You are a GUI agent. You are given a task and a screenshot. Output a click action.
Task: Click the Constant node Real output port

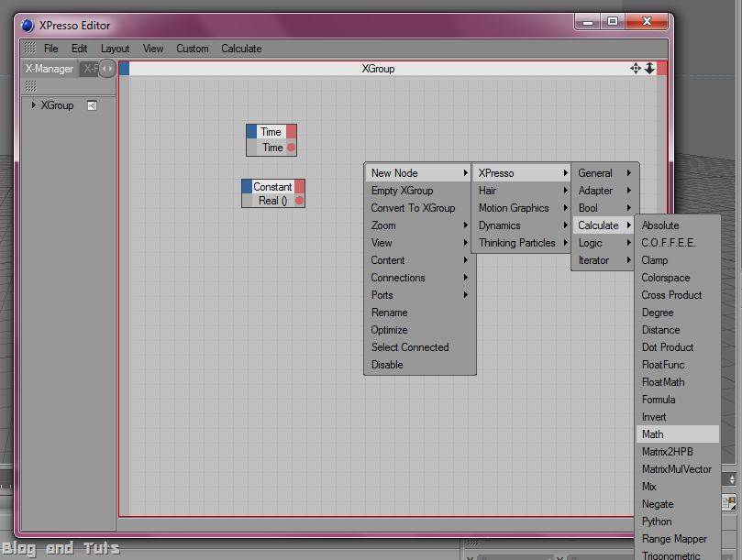point(299,201)
